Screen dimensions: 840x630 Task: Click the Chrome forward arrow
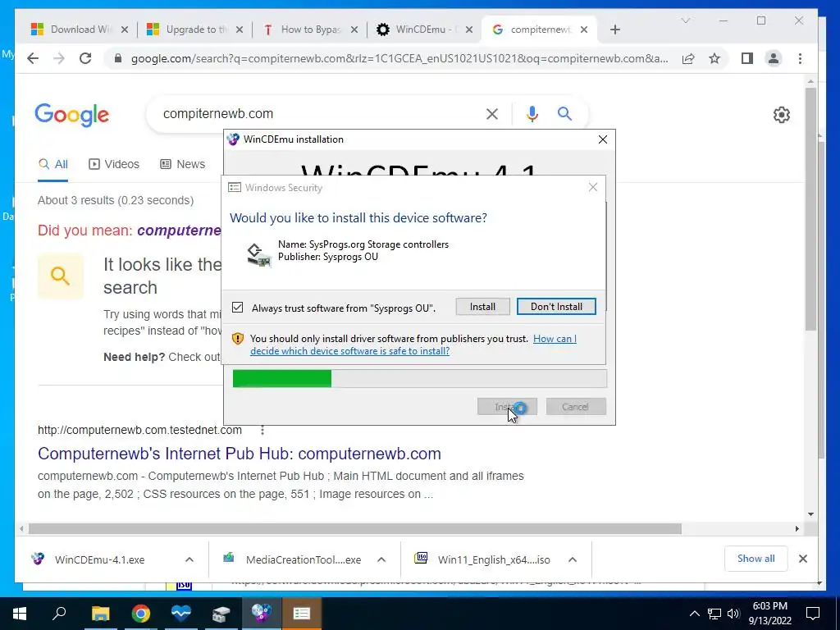59,58
